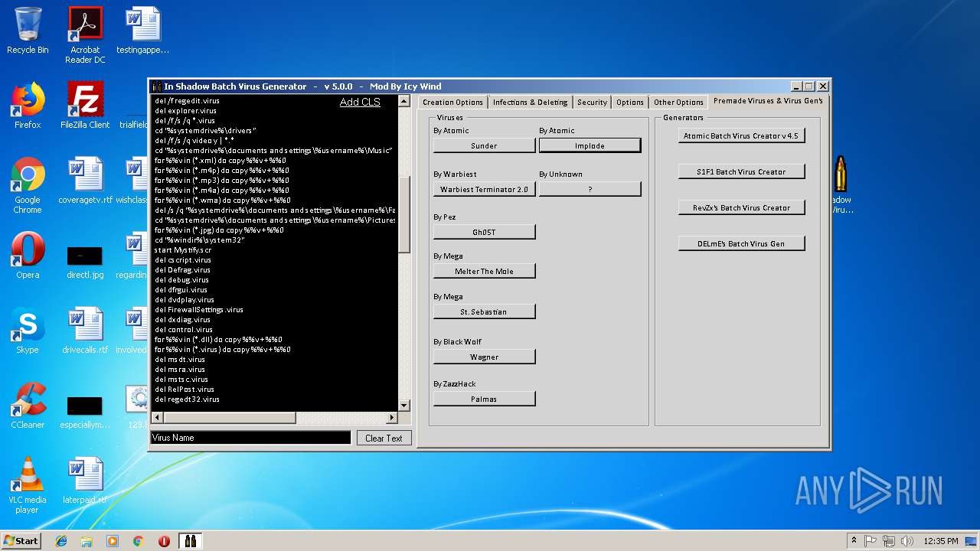Open the testingappe document on the desktop
This screenshot has height=551, width=980.
pyautogui.click(x=142, y=31)
